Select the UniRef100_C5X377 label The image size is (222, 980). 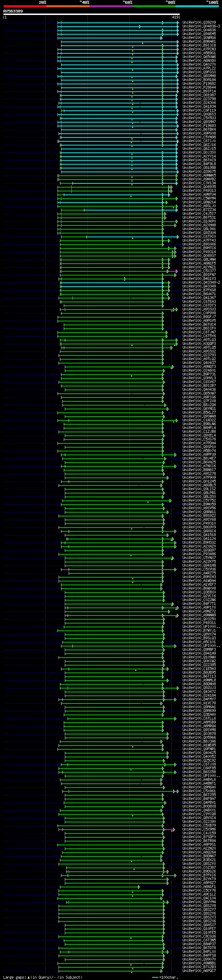199,271
